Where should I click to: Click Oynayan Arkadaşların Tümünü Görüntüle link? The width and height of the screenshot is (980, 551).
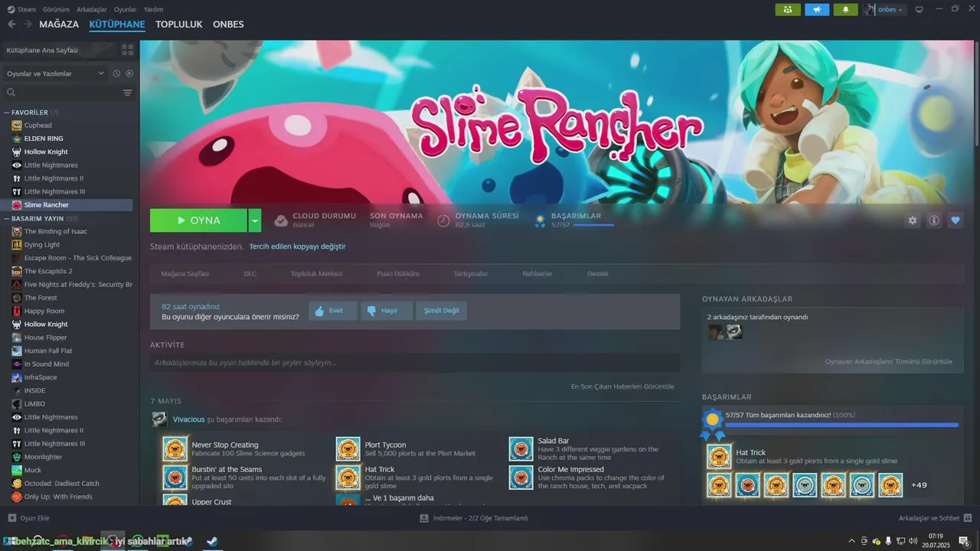889,361
